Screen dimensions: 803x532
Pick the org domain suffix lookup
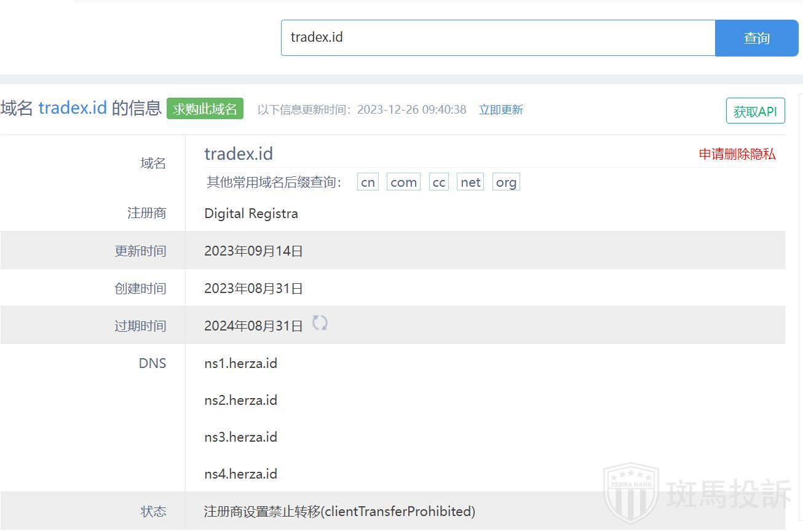tap(506, 182)
